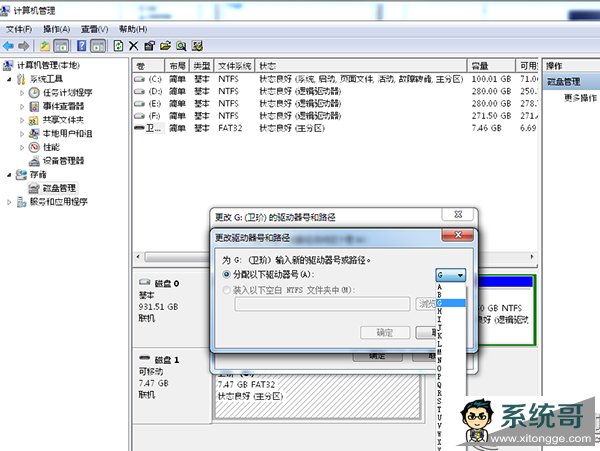This screenshot has height=451, width=600.
Task: Select the (E:) volume row
Action: coord(335,104)
